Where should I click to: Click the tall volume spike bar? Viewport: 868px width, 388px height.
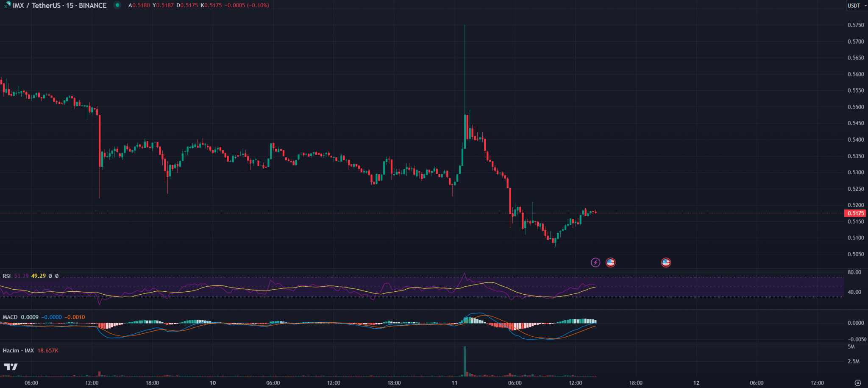tap(465, 360)
